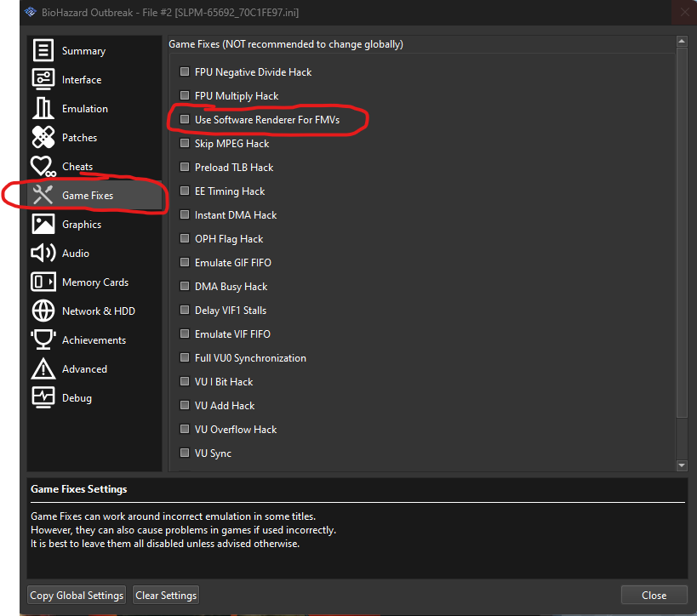
Task: Click the Graphics picture icon
Action: click(43, 224)
